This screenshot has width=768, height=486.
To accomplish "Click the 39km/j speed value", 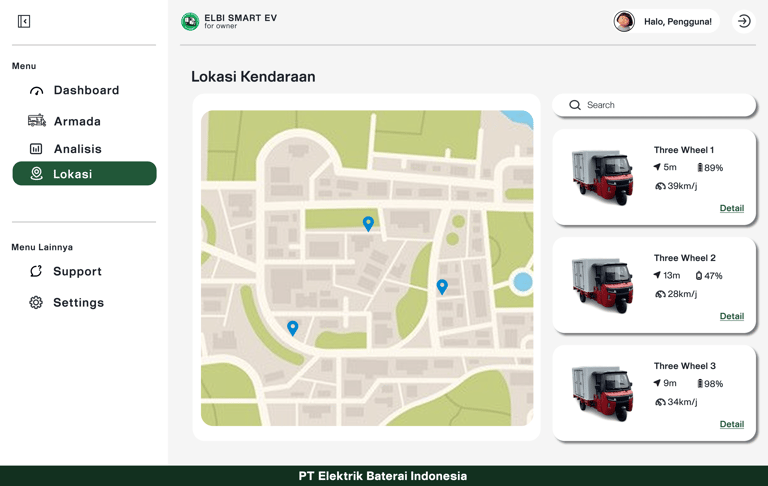I will [x=682, y=186].
